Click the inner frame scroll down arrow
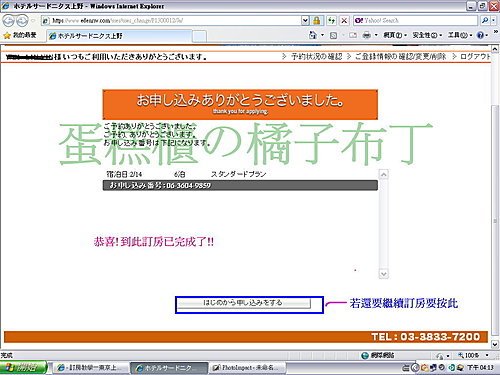 pyautogui.click(x=384, y=274)
